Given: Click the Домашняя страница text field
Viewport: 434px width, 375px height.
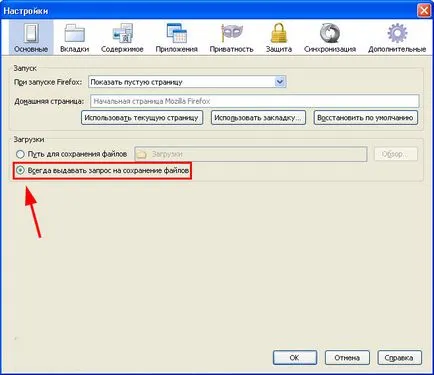Looking at the screenshot, I should tap(255, 101).
